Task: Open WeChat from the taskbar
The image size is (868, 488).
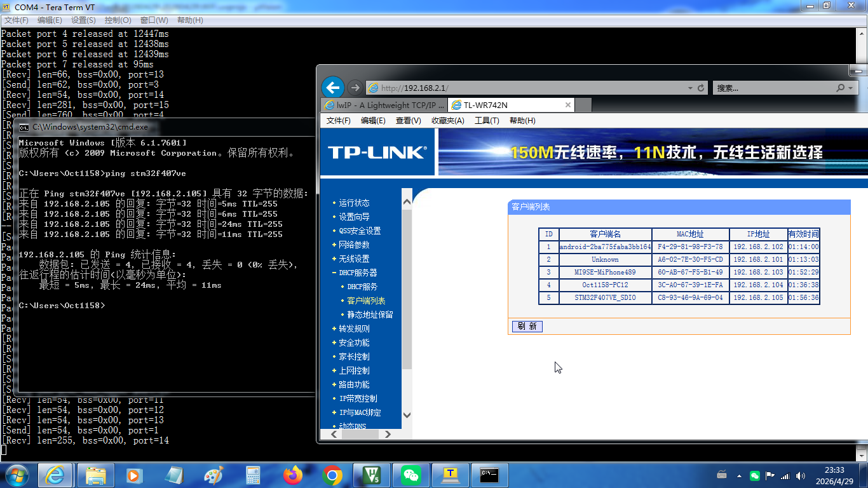Action: click(411, 475)
